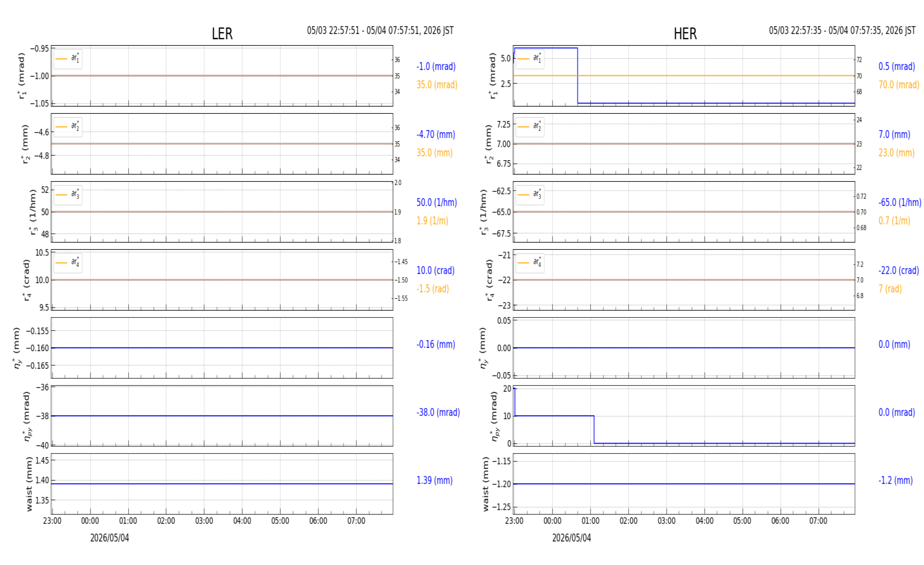
Task: Click the HER panel title
Action: coord(685,34)
